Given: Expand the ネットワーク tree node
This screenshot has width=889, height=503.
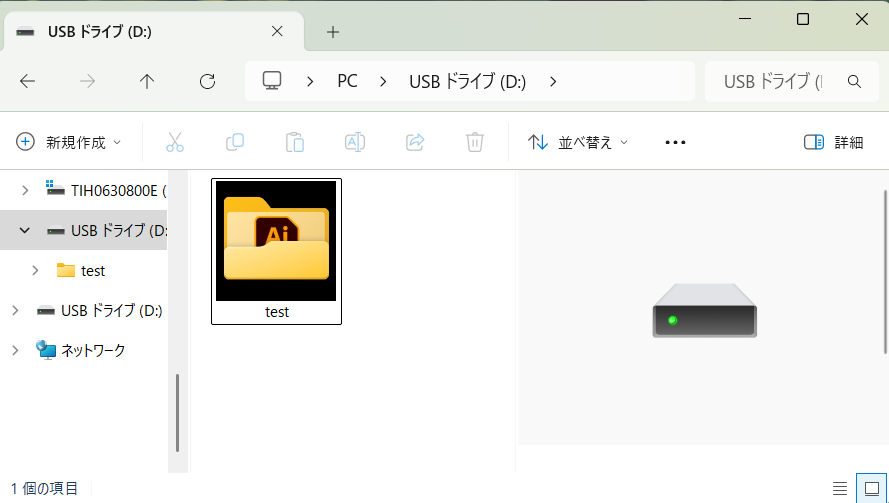Looking at the screenshot, I should (15, 350).
